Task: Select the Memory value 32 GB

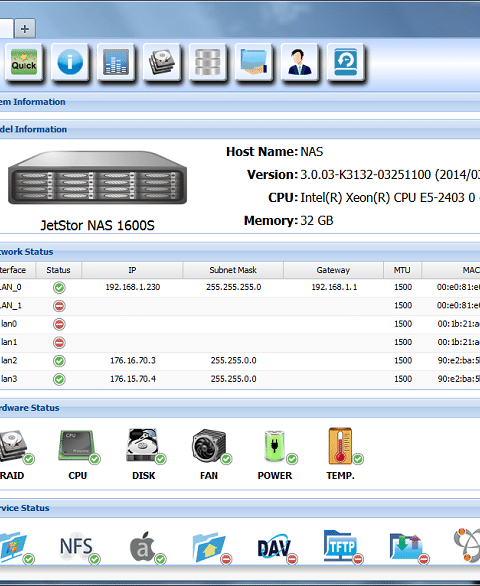Action: [317, 220]
